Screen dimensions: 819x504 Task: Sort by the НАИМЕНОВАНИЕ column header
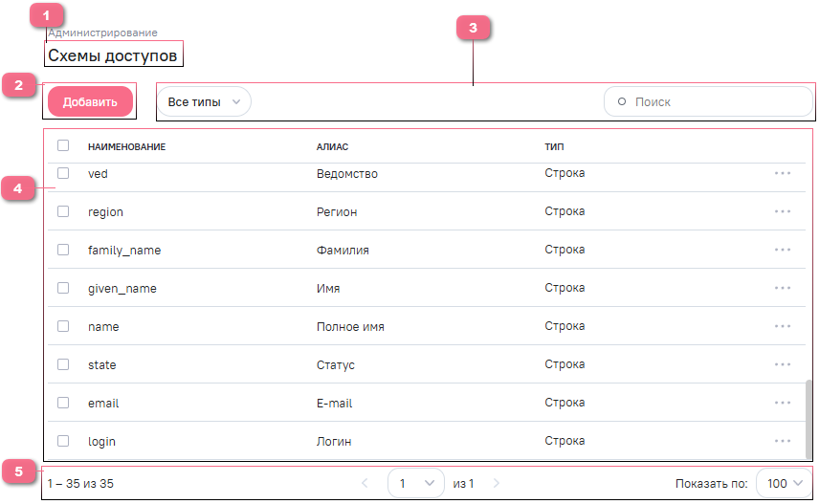(x=126, y=147)
